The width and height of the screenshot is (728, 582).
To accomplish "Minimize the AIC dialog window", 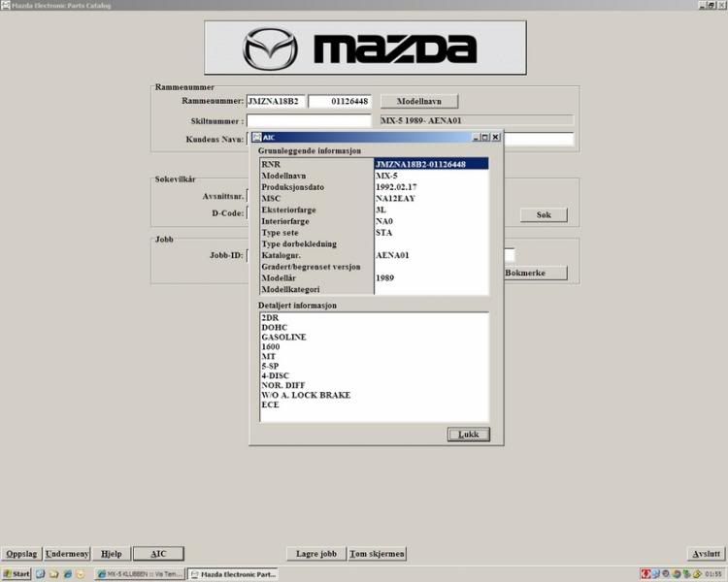I will point(476,138).
